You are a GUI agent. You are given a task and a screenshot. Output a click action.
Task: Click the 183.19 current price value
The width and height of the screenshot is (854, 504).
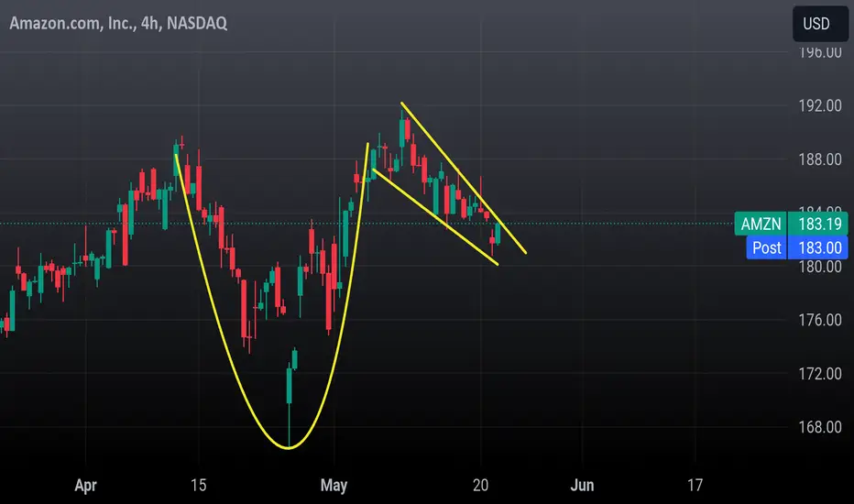click(x=820, y=224)
